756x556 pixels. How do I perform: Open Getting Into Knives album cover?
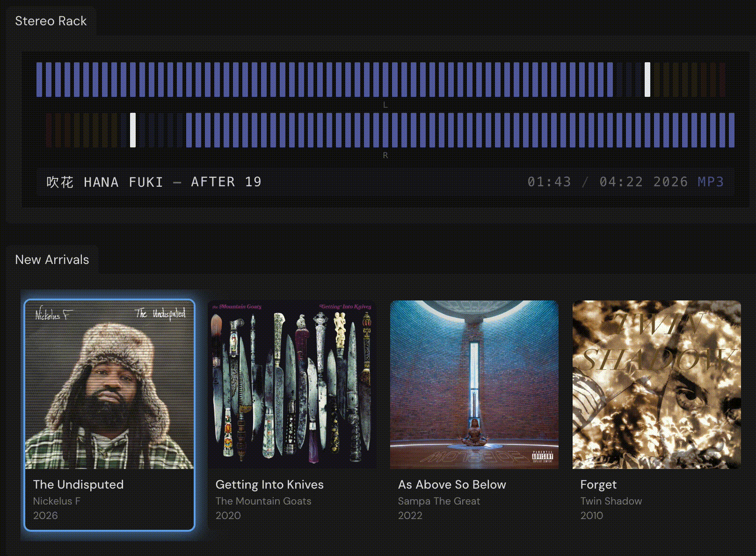(291, 384)
